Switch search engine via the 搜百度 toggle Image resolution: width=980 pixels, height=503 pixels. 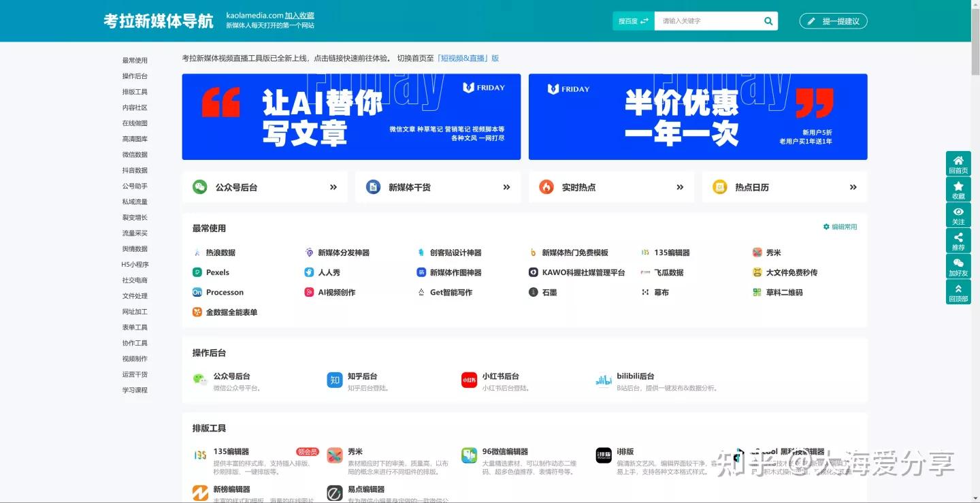coord(632,20)
